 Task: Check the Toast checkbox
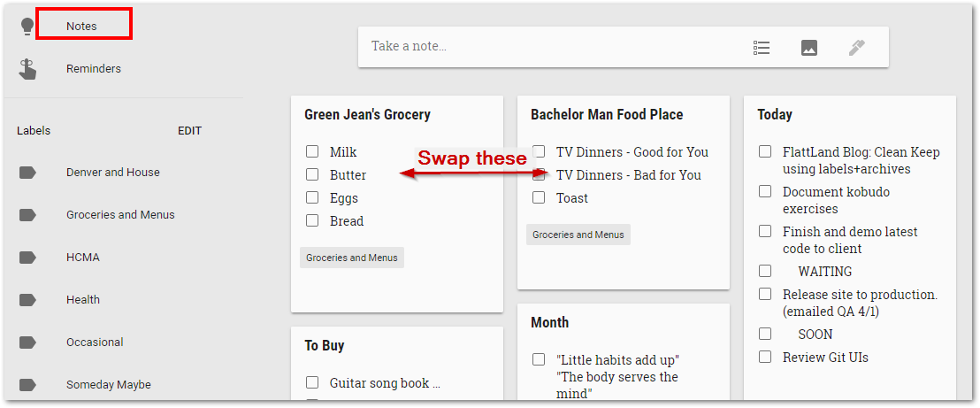coord(539,197)
